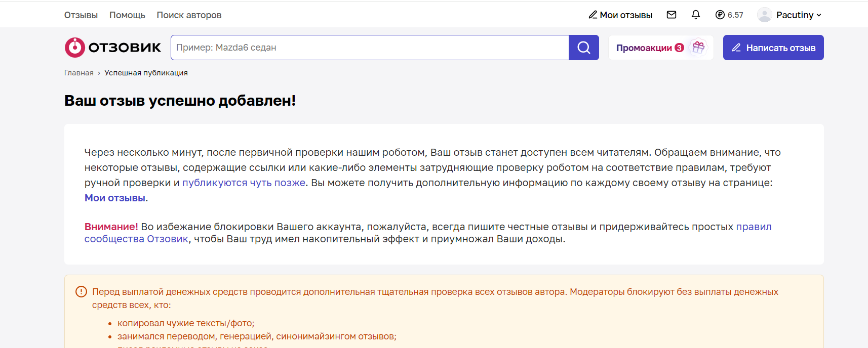Click the user avatar icon
This screenshot has height=348, width=868.
[764, 15]
